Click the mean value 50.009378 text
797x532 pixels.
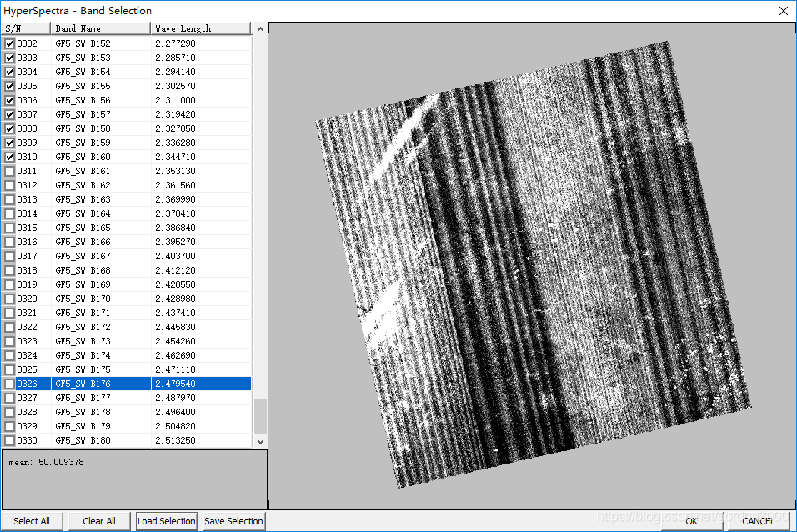click(x=61, y=462)
